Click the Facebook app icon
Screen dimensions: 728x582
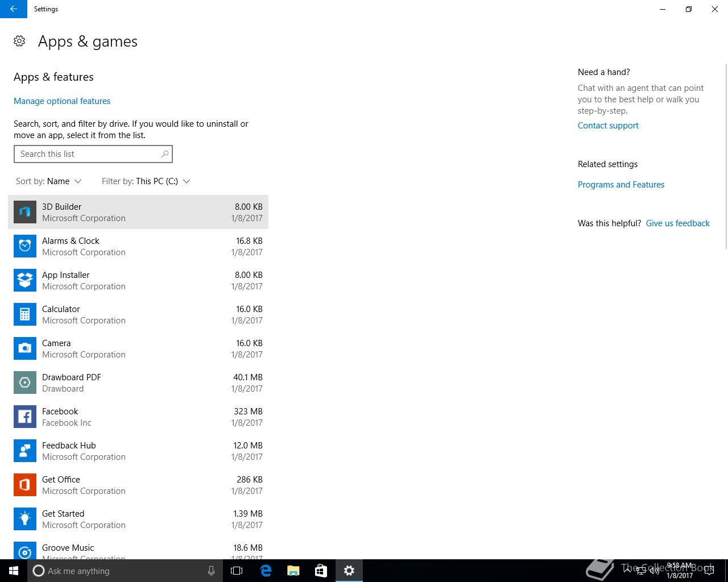(x=25, y=417)
